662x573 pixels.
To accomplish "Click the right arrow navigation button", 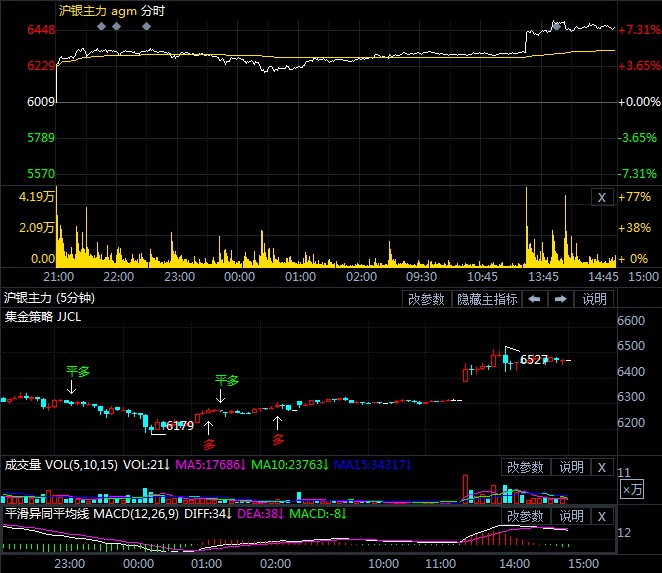I will (561, 299).
